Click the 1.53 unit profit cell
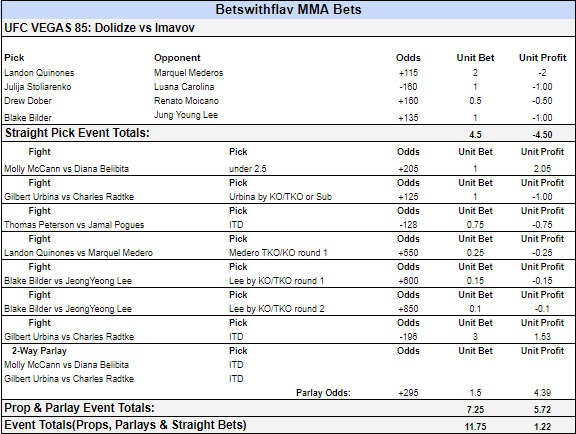576x434 pixels. (x=542, y=337)
